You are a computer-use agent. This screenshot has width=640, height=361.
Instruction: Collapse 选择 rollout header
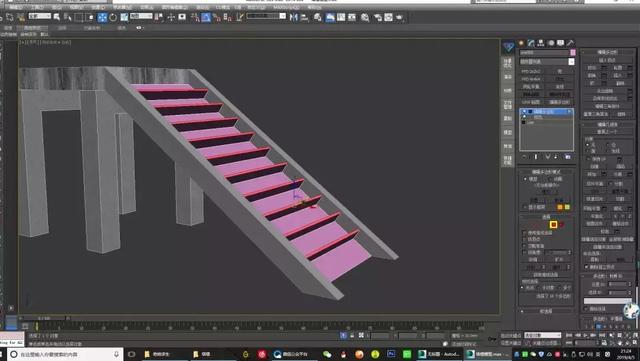click(x=546, y=217)
